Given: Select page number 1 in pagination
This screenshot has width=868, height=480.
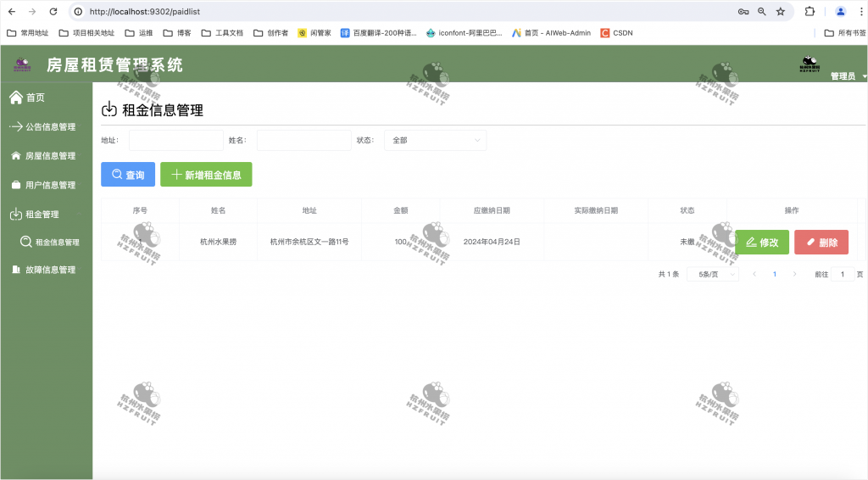Looking at the screenshot, I should pos(775,275).
